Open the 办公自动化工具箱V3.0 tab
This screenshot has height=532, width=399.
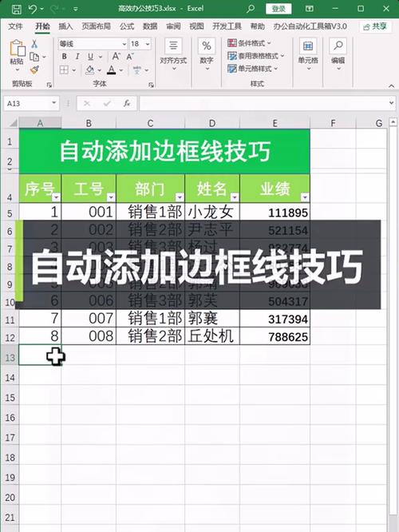point(310,26)
